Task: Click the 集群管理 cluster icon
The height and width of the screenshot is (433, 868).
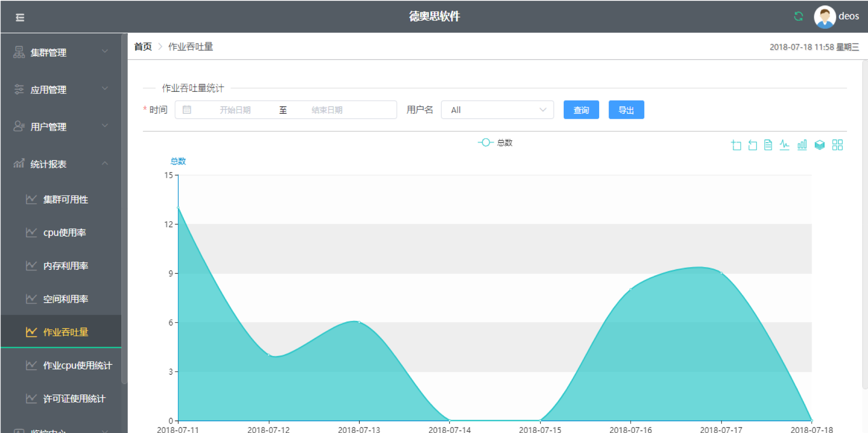Action: click(19, 52)
